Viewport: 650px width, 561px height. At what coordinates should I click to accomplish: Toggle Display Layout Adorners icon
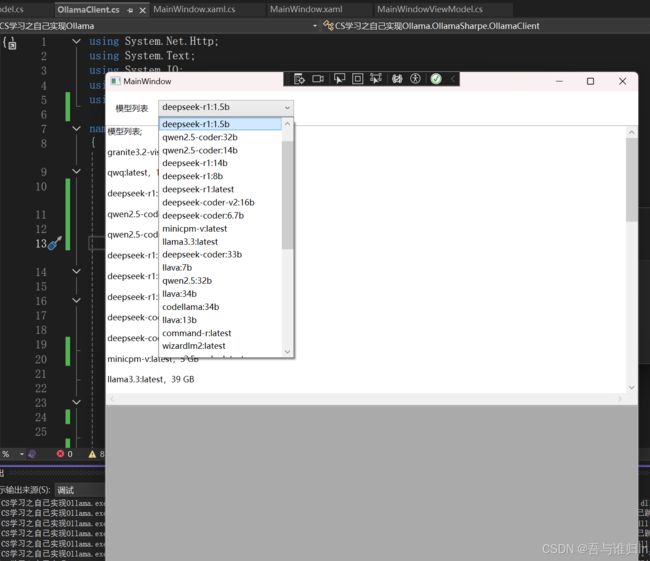[357, 79]
